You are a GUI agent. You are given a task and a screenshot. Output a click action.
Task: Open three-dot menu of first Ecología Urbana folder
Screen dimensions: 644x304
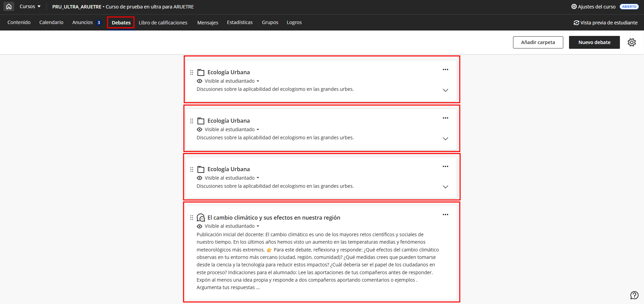[x=445, y=70]
